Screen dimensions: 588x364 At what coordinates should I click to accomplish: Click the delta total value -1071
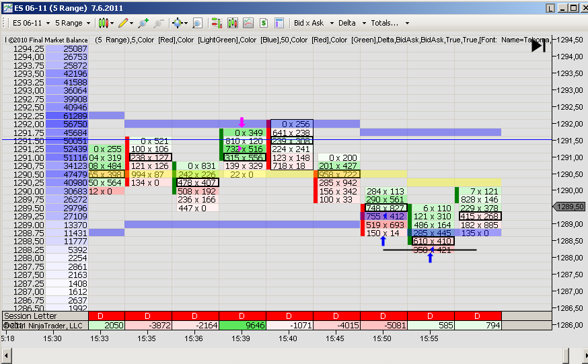[289, 326]
